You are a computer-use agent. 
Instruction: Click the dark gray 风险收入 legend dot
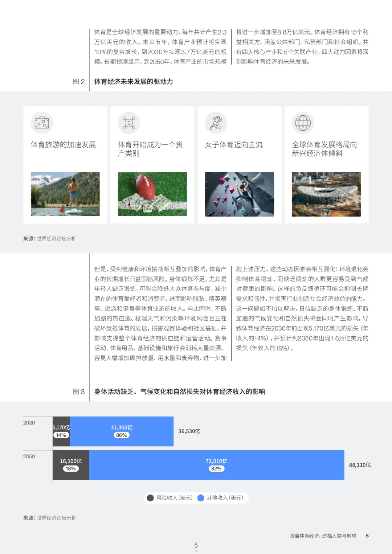[x=150, y=498]
